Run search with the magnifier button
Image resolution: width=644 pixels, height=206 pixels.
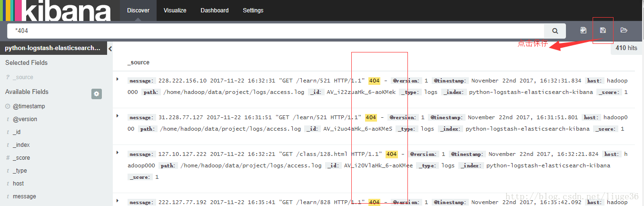coord(555,31)
